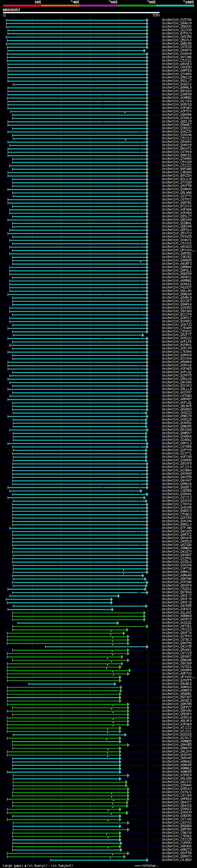197x868 pixels.
Task: Select label UniRef100_Q40047
Action: (177, 481)
